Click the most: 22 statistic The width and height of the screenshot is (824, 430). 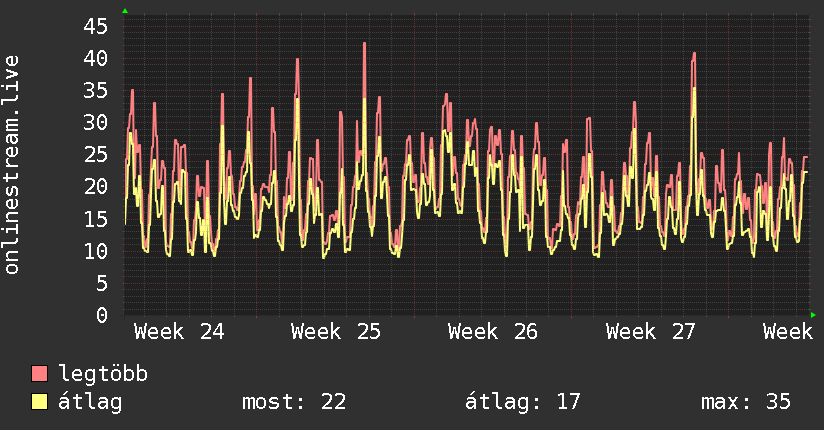[294, 402]
